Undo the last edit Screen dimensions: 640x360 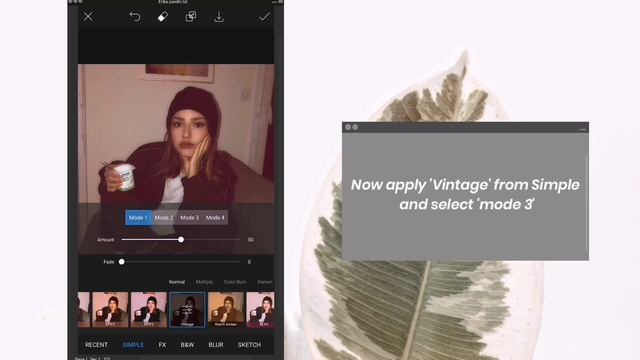[135, 17]
